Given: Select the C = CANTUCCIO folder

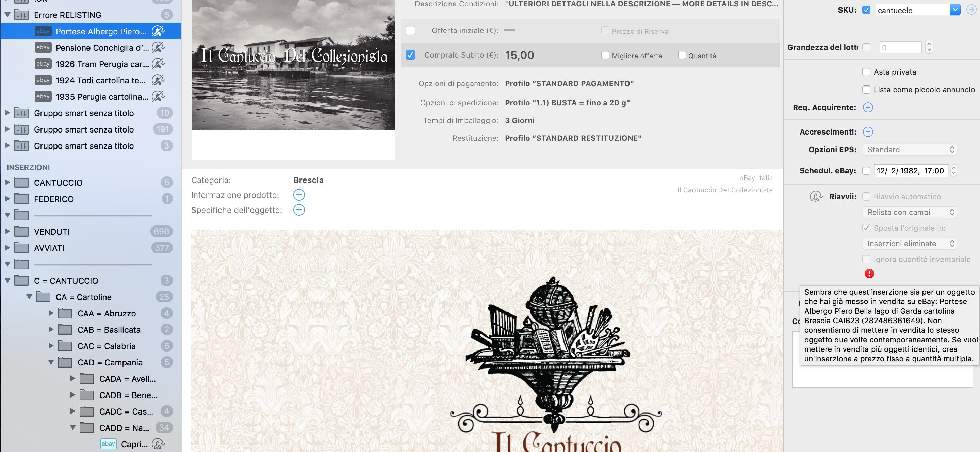Looking at the screenshot, I should click(x=66, y=281).
